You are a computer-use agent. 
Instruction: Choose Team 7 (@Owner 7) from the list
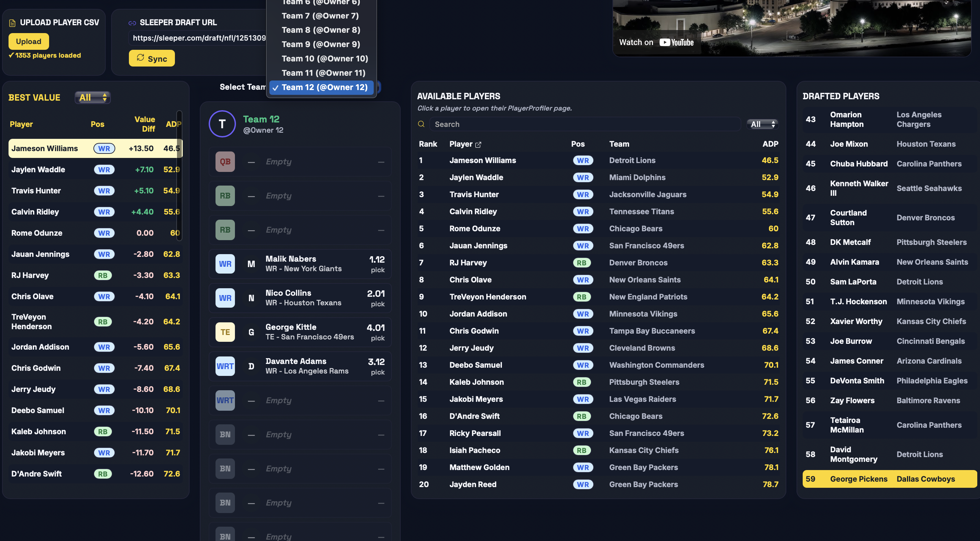coord(320,16)
